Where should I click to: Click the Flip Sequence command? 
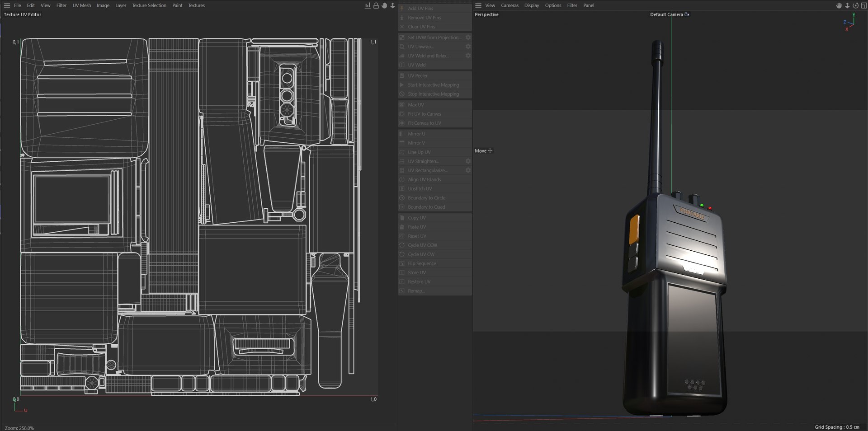(435, 264)
